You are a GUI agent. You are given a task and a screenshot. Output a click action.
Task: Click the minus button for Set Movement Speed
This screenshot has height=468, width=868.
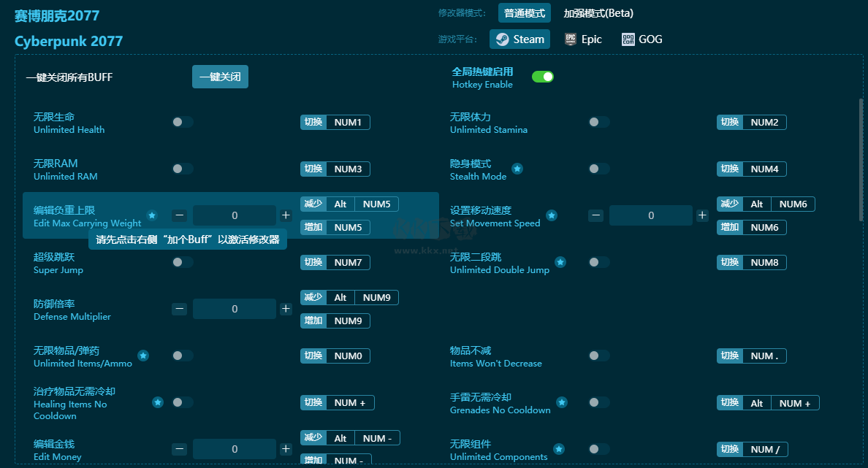click(595, 215)
